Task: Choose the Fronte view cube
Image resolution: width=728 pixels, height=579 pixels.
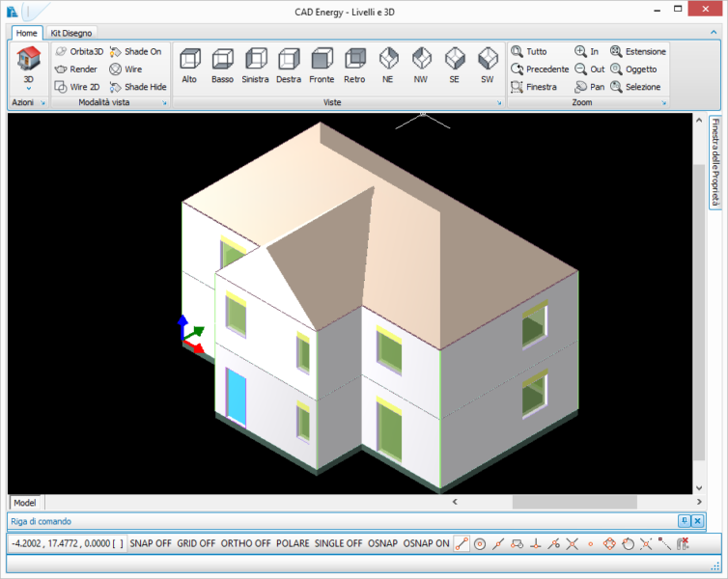Action: (322, 64)
